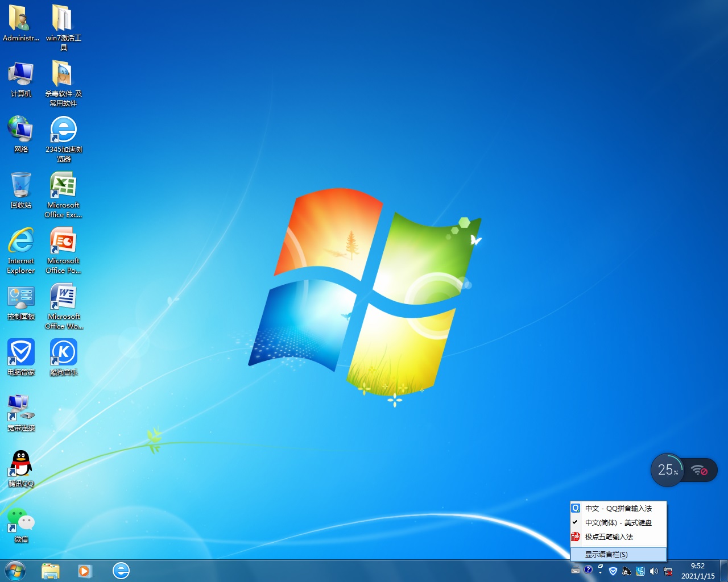Click the 酷狗音乐 desktop shortcut

tap(64, 353)
